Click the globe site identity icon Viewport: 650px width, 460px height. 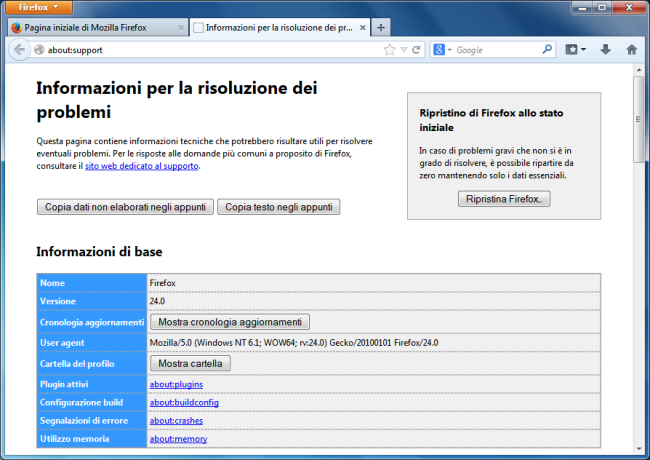pos(39,50)
